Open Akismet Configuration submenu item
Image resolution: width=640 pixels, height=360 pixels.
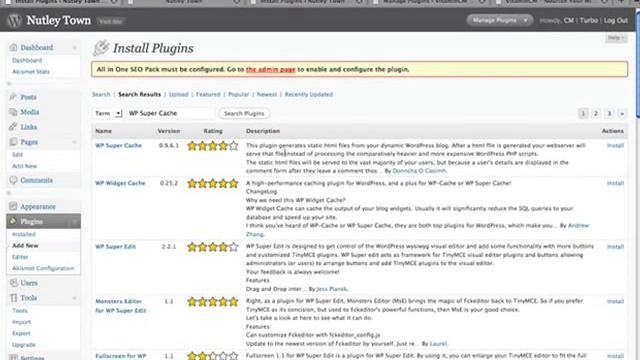click(x=43, y=269)
